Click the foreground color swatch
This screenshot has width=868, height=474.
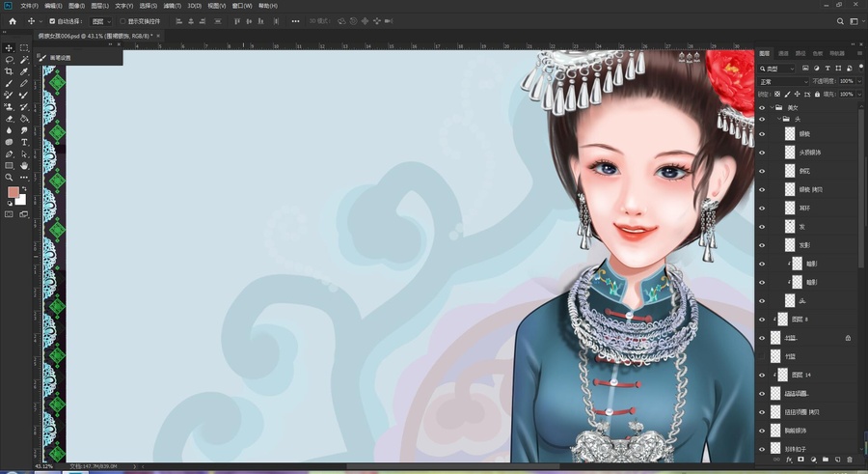coord(14,192)
